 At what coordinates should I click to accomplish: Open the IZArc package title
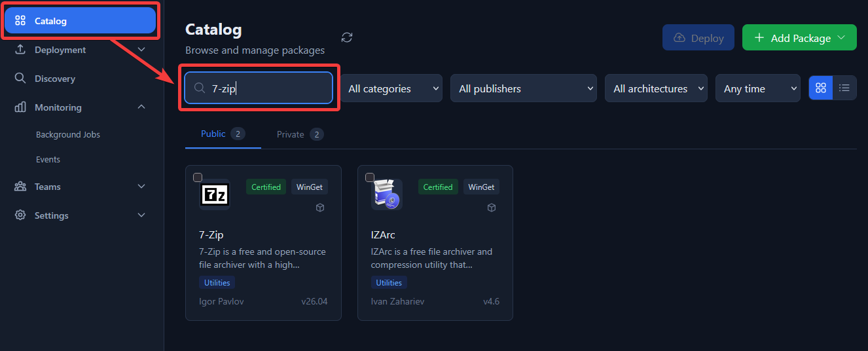384,234
